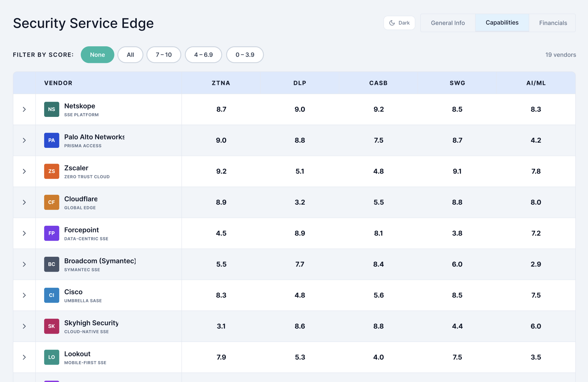Viewport: 588px width, 382px height.
Task: Select the 7 – 10 score filter
Action: (164, 55)
